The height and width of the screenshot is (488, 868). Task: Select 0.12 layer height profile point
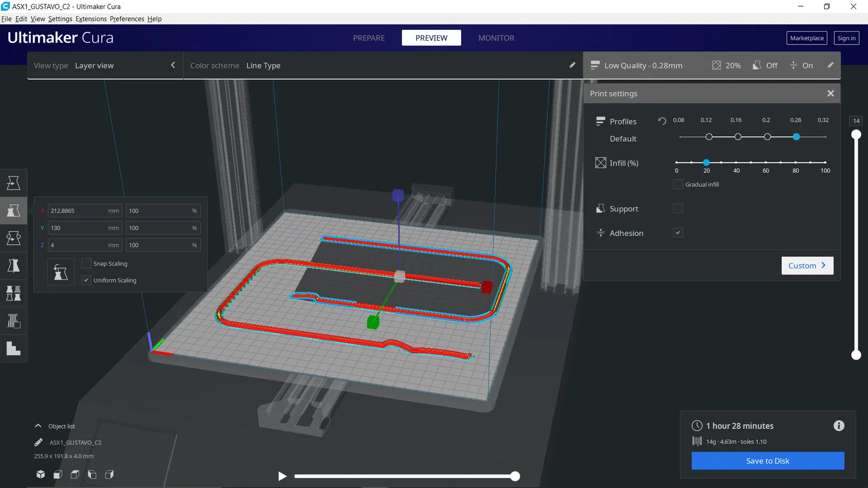709,137
